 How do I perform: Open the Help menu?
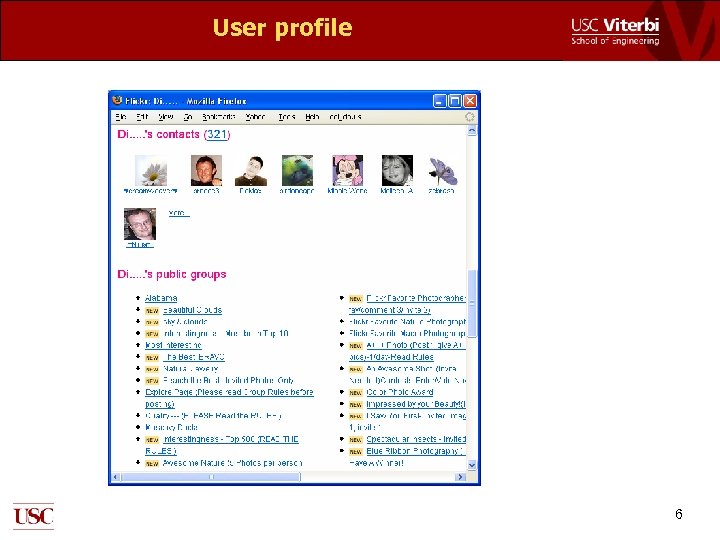[x=312, y=117]
